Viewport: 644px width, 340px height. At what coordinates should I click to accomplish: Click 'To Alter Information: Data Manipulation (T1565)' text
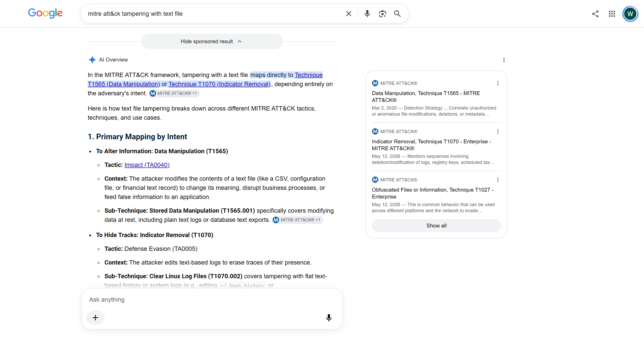[x=162, y=151]
